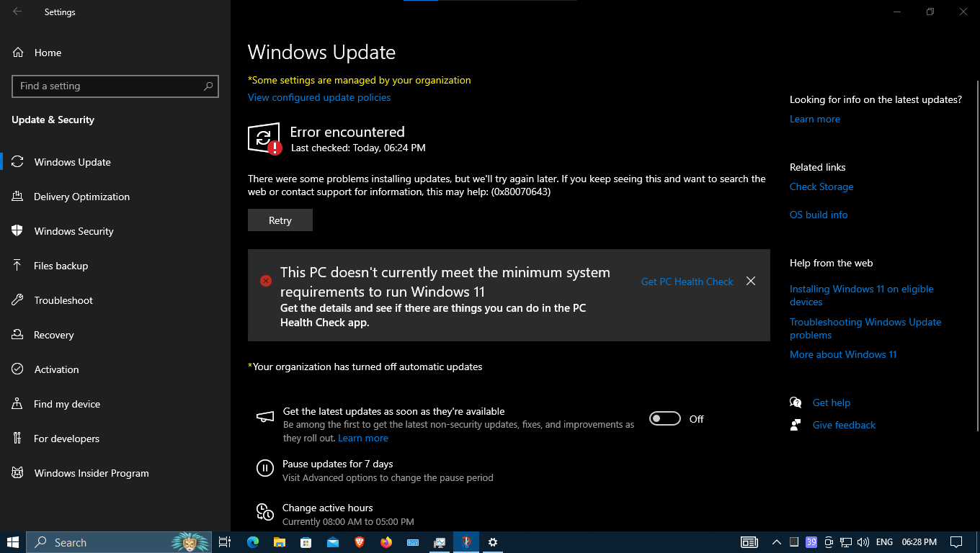Open the Windows Security section
Viewport: 980px width, 553px height.
[73, 230]
